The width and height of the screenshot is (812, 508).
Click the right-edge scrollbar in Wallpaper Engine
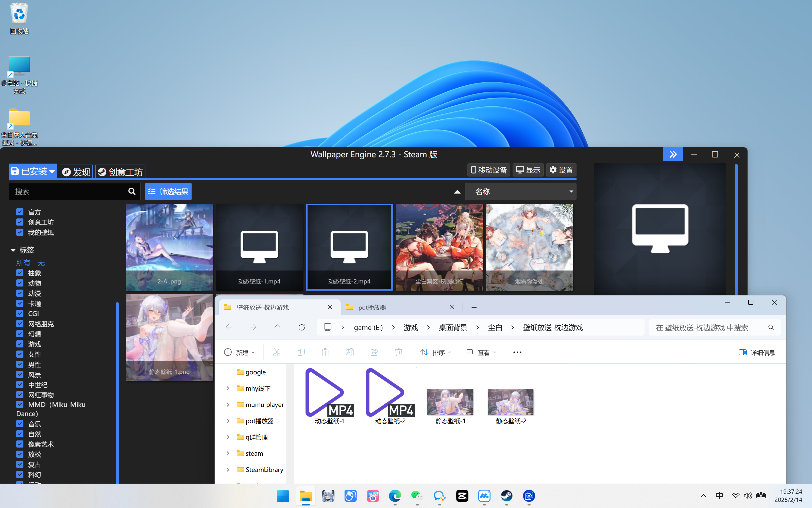[x=736, y=229]
